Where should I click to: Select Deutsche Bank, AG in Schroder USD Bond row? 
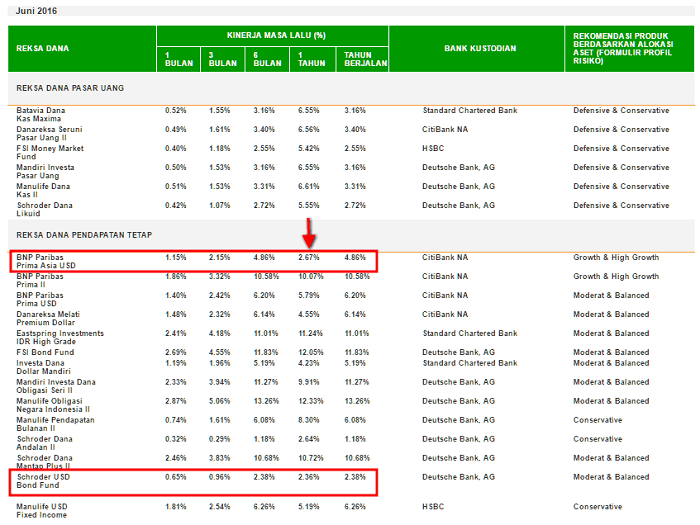pos(458,477)
